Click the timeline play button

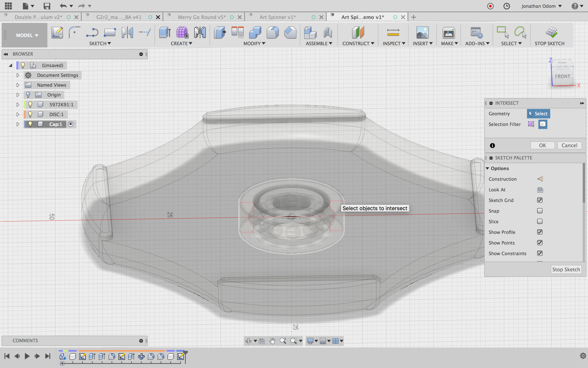pyautogui.click(x=27, y=356)
